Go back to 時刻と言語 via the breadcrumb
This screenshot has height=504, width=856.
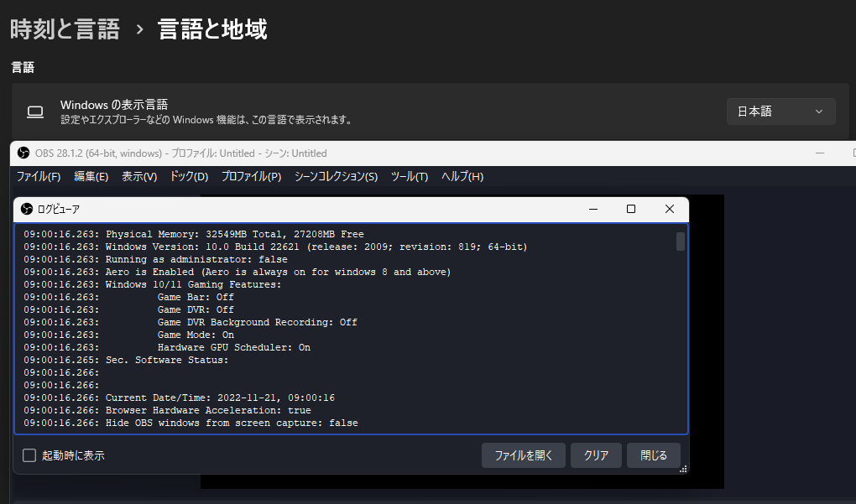[65, 29]
